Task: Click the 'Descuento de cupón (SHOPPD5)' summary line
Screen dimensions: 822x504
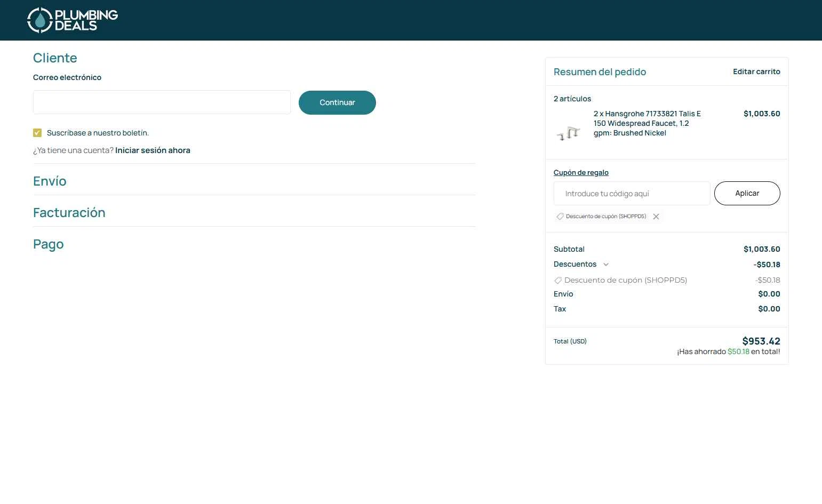Action: click(625, 280)
